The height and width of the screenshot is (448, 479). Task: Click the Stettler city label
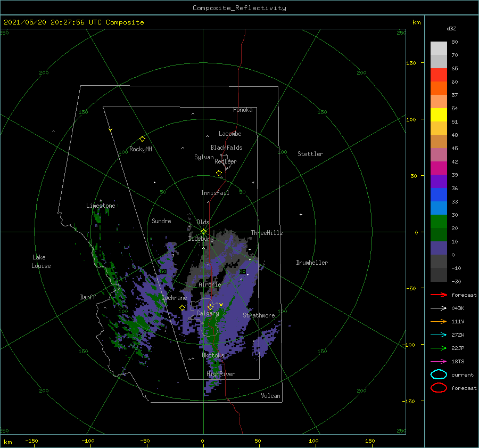click(x=310, y=154)
